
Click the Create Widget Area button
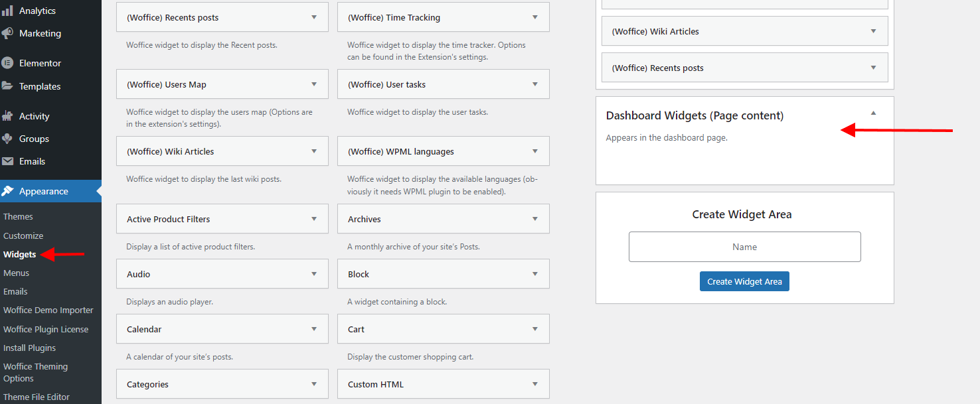(744, 281)
